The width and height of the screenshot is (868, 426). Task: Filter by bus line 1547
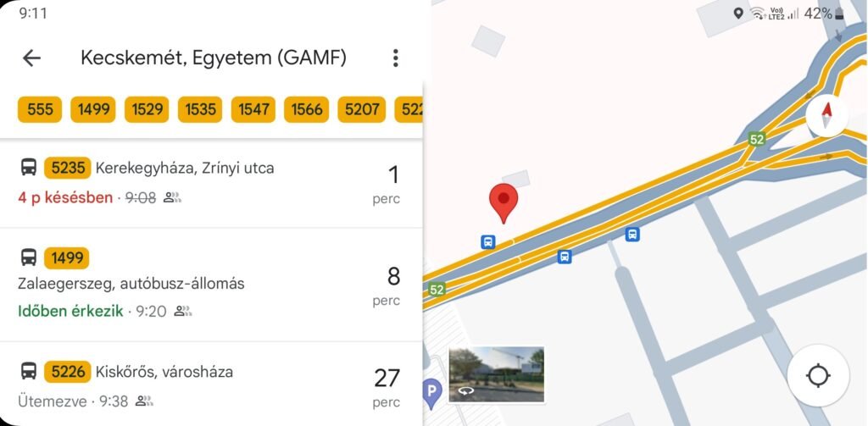pos(253,109)
